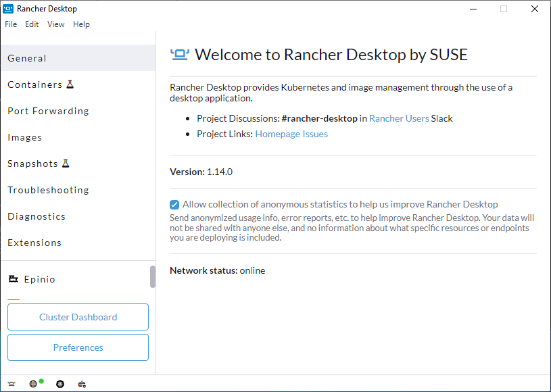Open the Port Forwarding section

click(78, 111)
